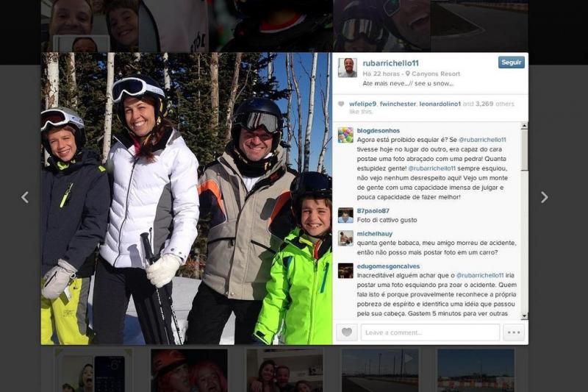This screenshot has width=588, height=392.
Task: Open leonardolino1 profile from likes
Action: tap(440, 104)
